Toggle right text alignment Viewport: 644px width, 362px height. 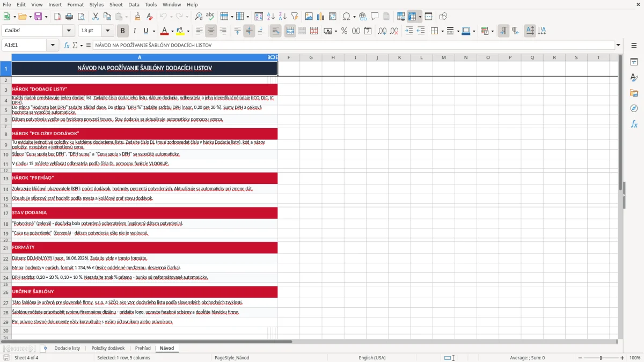click(x=223, y=31)
